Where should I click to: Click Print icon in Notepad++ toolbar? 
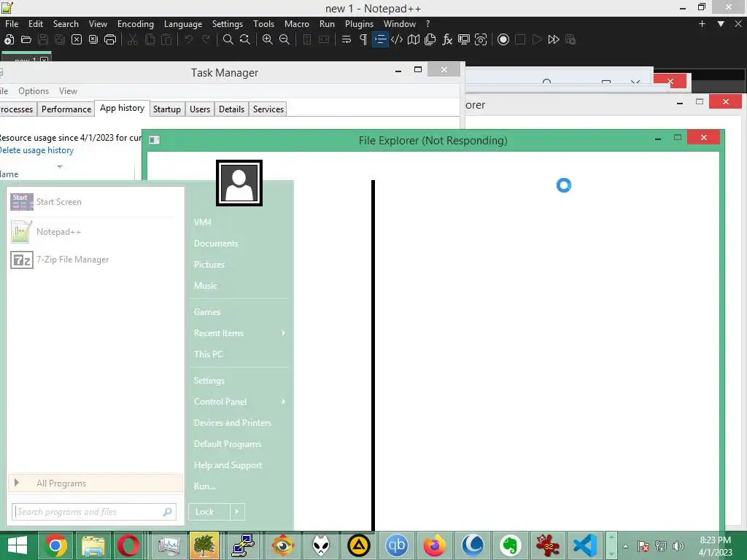click(110, 39)
